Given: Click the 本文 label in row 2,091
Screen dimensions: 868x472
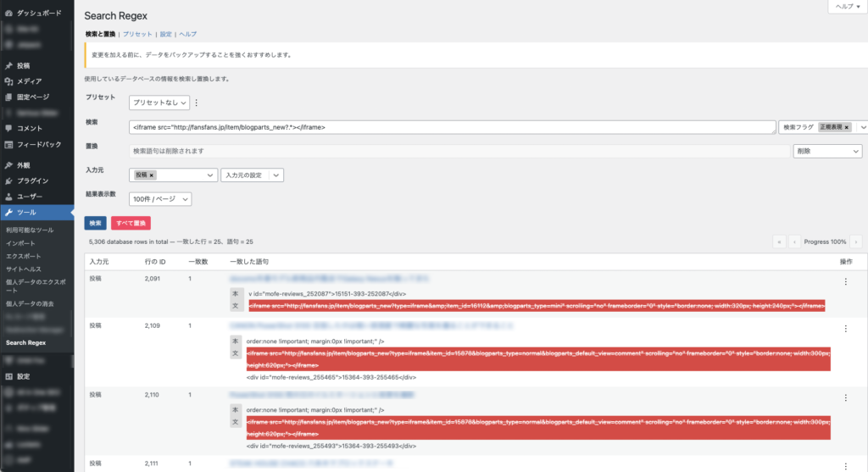Looking at the screenshot, I should [236, 299].
